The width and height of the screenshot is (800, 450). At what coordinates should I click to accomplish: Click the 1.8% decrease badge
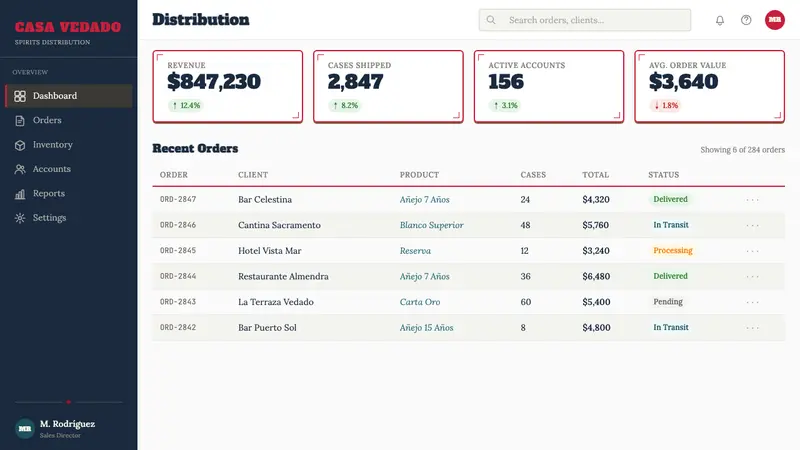pos(666,106)
